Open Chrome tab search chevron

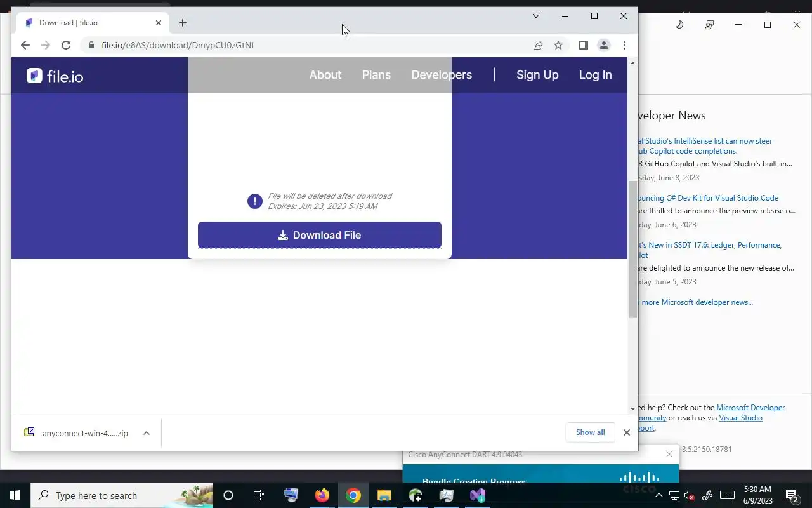536,16
